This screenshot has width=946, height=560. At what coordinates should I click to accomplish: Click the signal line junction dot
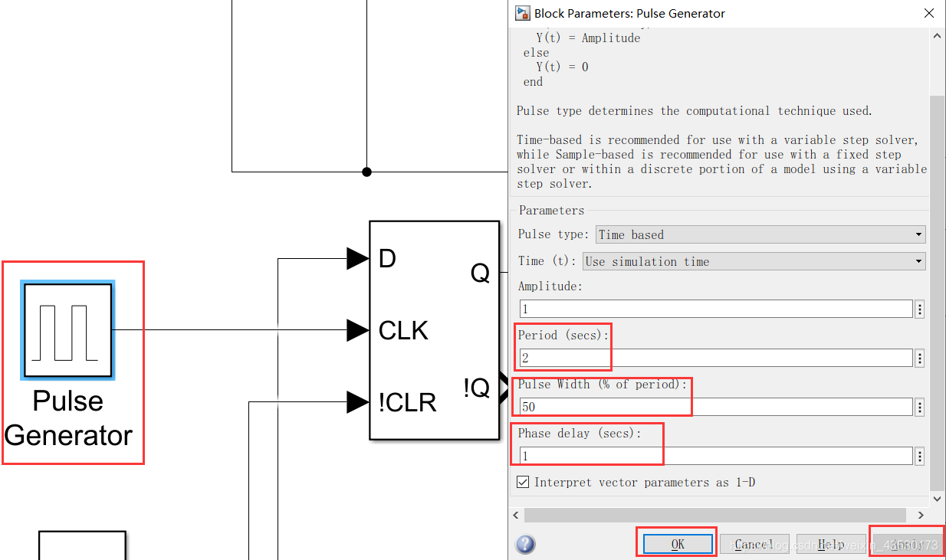click(366, 172)
